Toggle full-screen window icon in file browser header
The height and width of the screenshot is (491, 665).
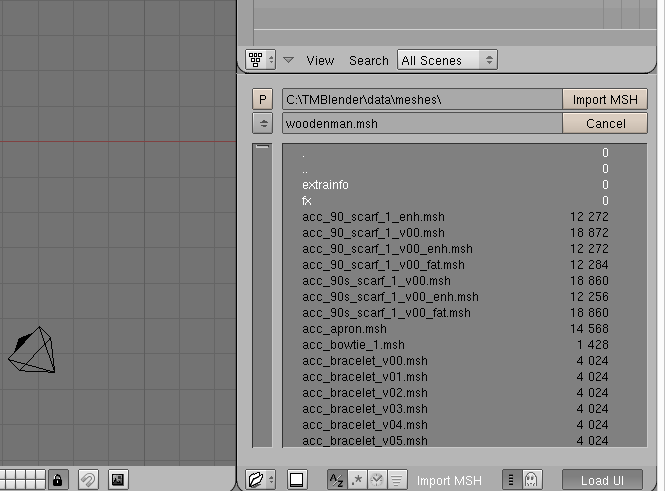tap(296, 480)
